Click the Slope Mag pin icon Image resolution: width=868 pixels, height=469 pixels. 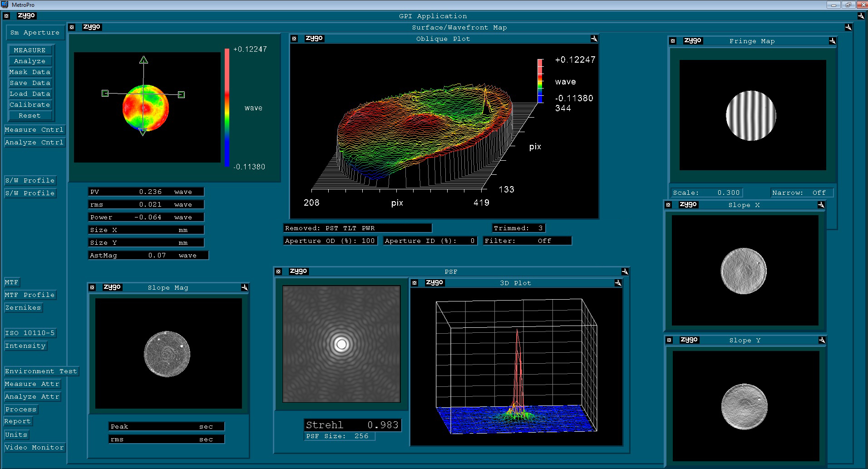click(x=244, y=287)
